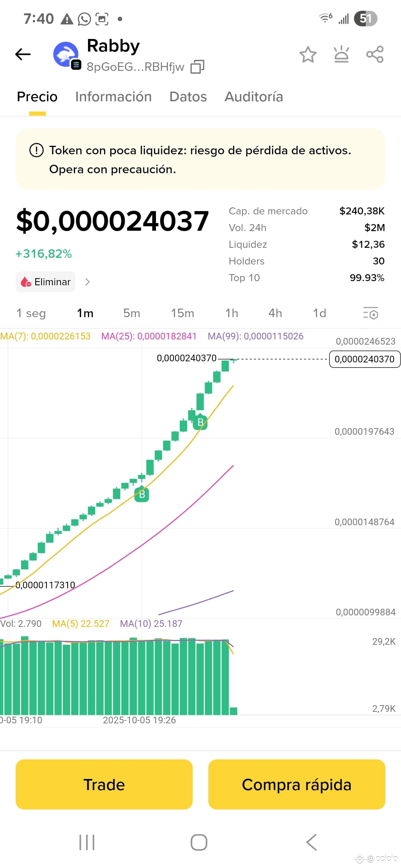401x868 pixels.
Task: Tap the share icon
Action: coord(375,55)
